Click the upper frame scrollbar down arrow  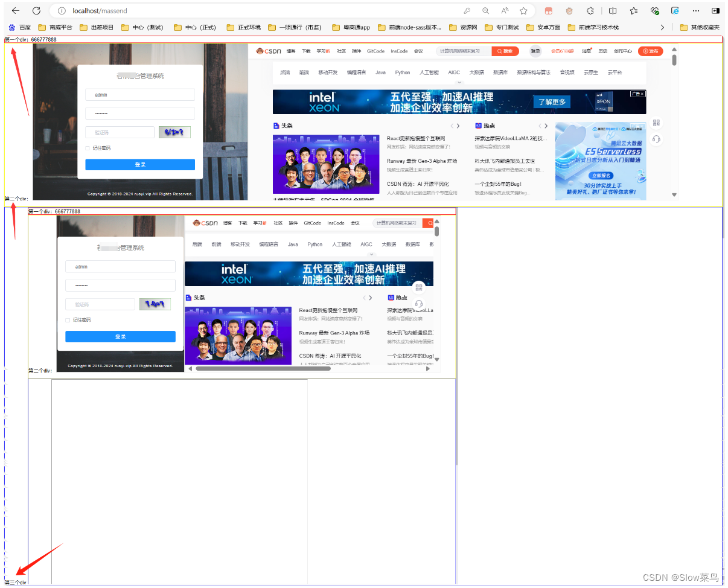[674, 195]
